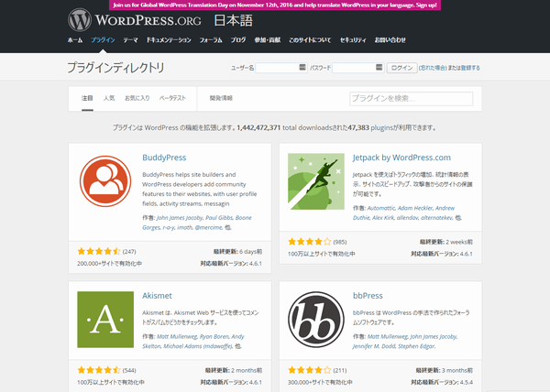Focus the パスワード input field
This screenshot has height=392, width=550.
(358, 68)
